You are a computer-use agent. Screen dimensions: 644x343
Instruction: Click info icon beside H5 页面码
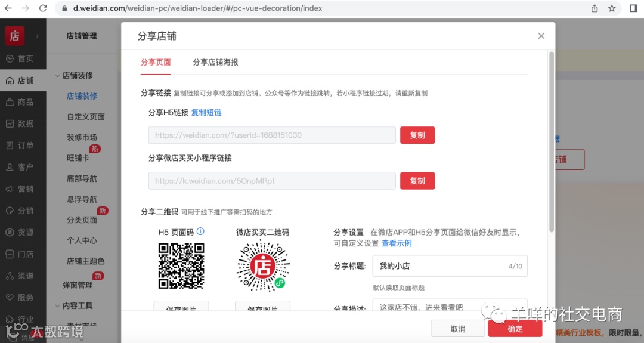tap(200, 231)
